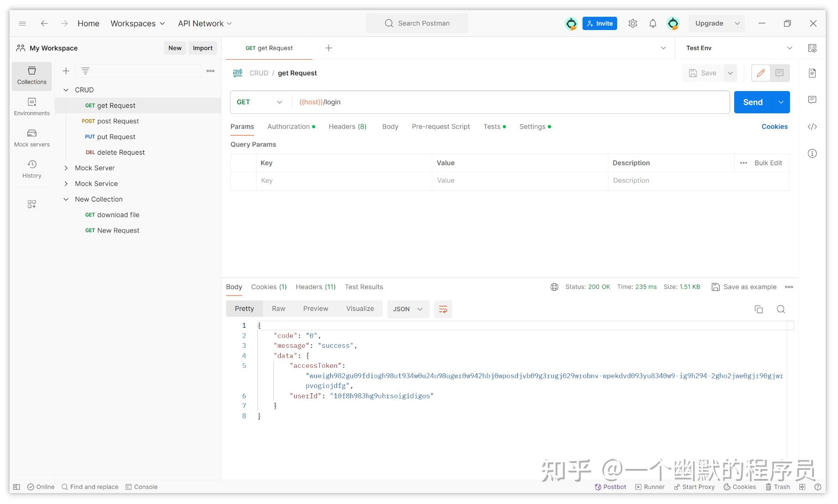Switch to the Raw response view
Screen dimensions: 838x504
coord(278,308)
